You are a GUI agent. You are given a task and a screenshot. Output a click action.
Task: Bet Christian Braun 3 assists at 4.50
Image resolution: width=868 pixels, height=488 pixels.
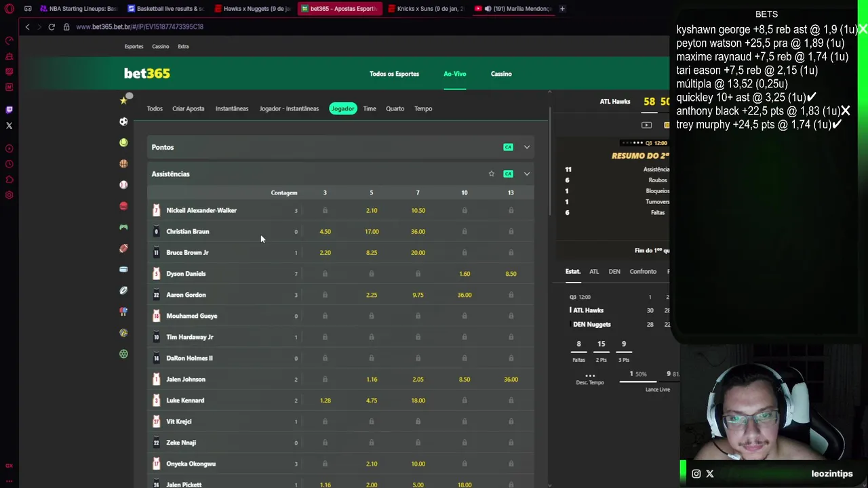tap(325, 232)
